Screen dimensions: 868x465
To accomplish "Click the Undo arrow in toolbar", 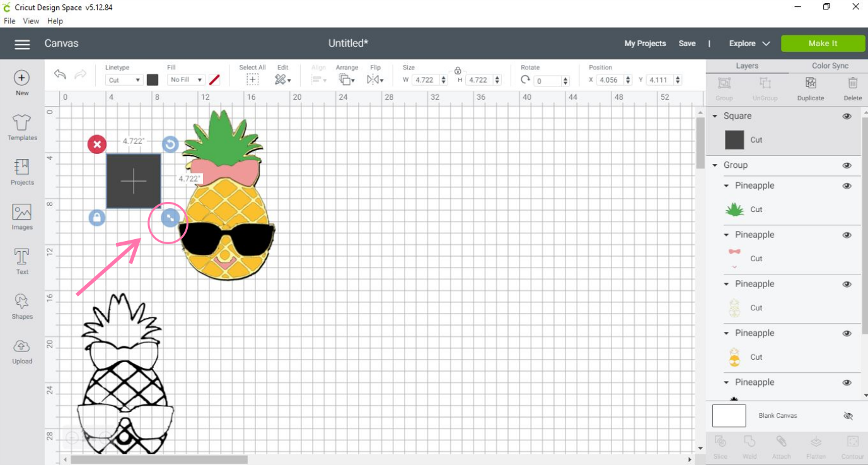I will [x=61, y=75].
